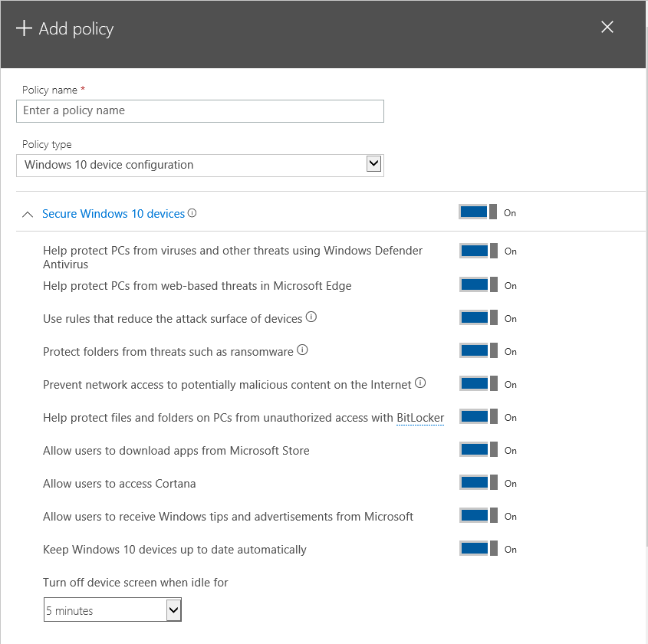This screenshot has height=644, width=648.
Task: Toggle Microsoft Store app download switch
Action: coord(479,449)
